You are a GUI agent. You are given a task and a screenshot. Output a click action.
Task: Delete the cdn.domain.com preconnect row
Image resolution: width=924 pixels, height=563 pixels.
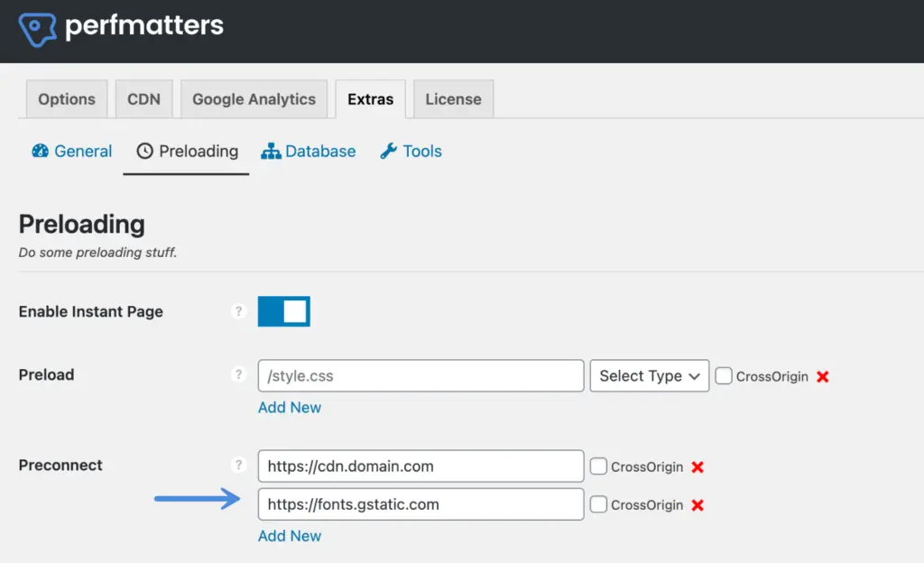[698, 467]
